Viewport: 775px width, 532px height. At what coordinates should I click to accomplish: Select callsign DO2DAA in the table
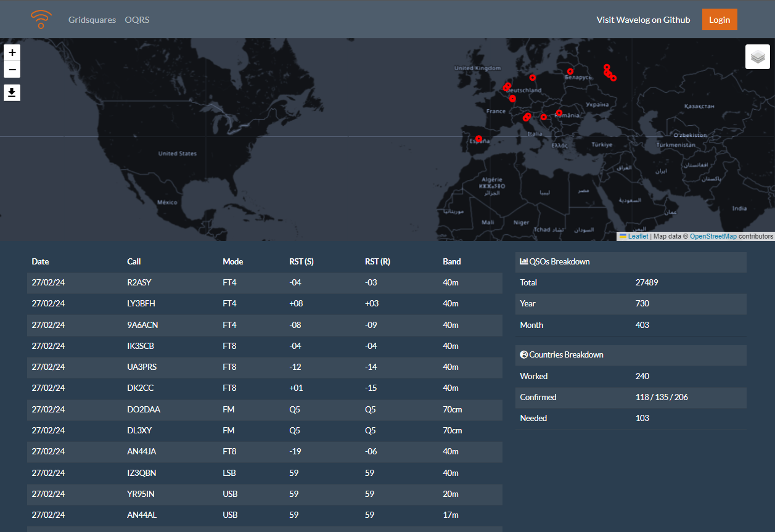point(144,409)
